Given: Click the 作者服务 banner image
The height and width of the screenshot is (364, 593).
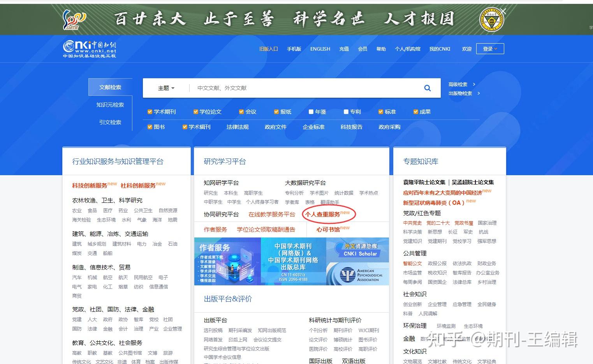Looking at the screenshot, I should pos(227,261).
